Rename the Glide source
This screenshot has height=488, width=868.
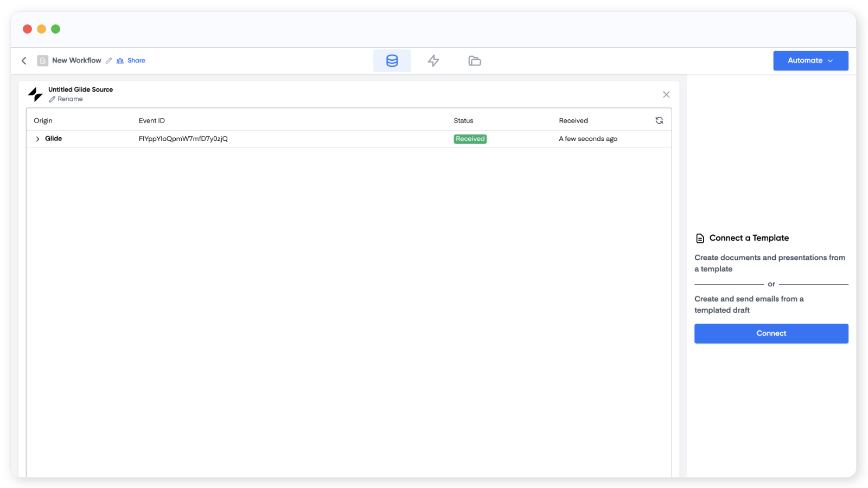tap(66, 99)
